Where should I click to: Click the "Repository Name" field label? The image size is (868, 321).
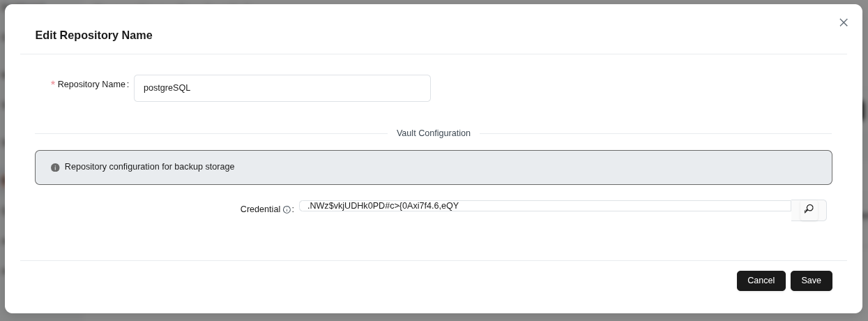(x=91, y=84)
